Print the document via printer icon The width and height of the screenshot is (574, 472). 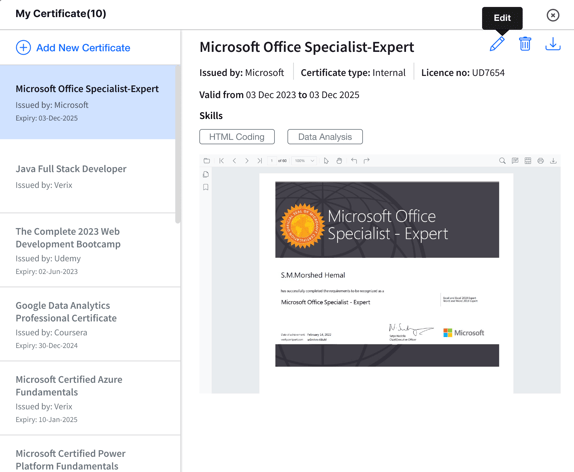click(x=540, y=161)
